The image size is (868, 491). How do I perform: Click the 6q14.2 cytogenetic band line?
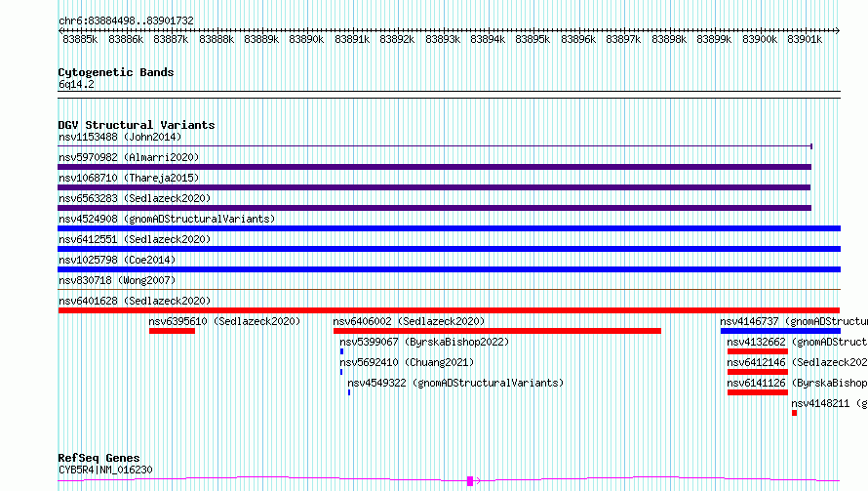(449, 95)
